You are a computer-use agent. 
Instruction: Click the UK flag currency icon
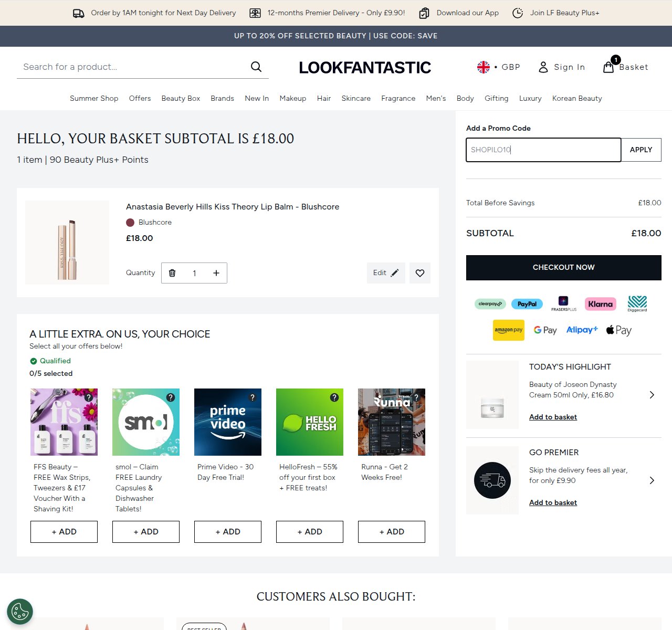(483, 67)
